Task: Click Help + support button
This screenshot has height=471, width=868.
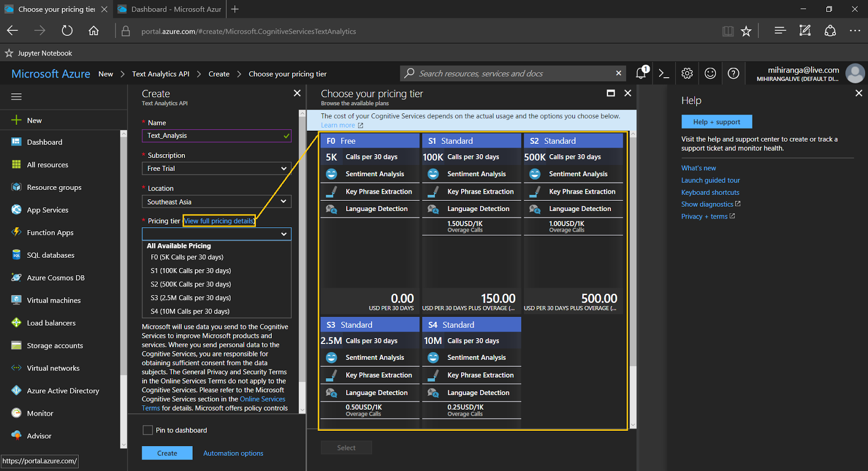Action: coord(717,122)
